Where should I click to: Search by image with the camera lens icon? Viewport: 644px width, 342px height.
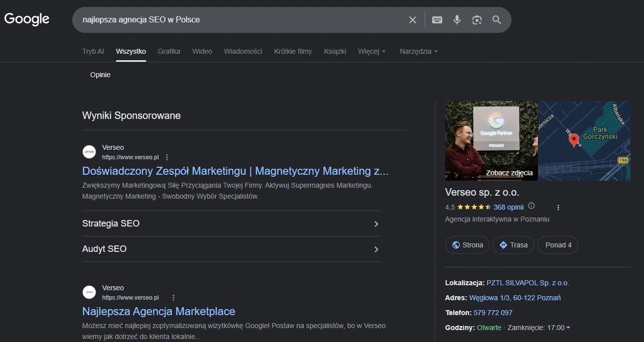(477, 20)
